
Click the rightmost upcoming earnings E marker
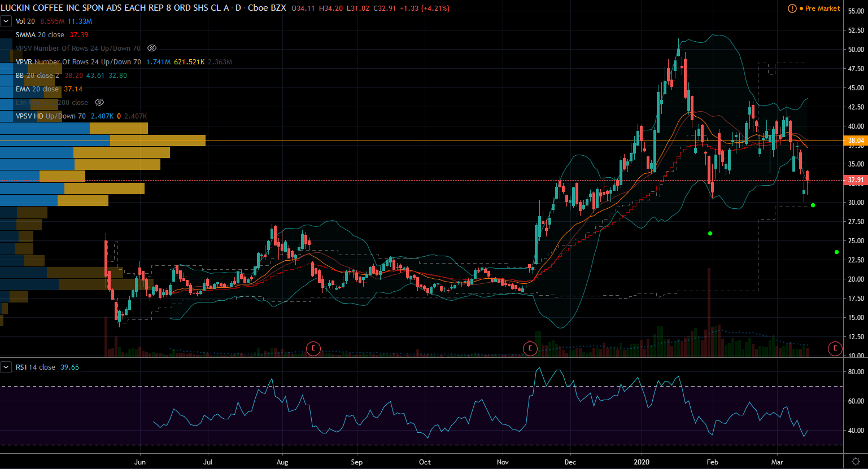[x=835, y=348]
